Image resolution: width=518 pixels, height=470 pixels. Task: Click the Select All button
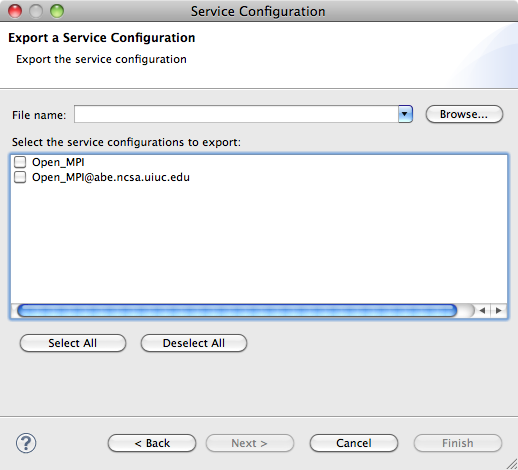tap(73, 343)
